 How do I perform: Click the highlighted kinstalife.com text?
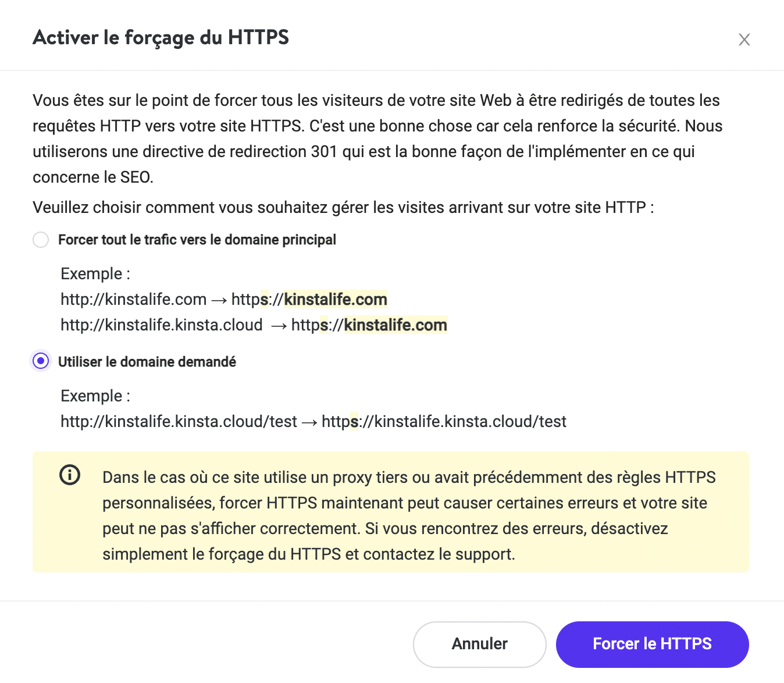[x=334, y=299]
